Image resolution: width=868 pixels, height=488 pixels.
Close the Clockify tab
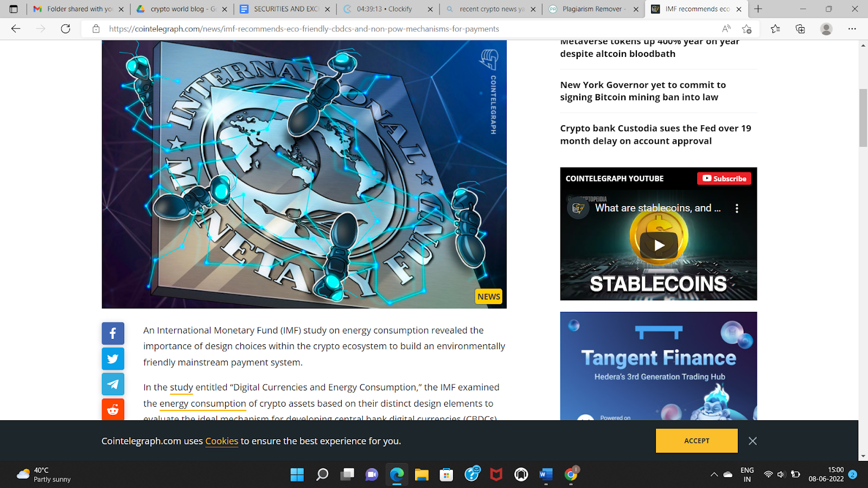[x=430, y=9]
